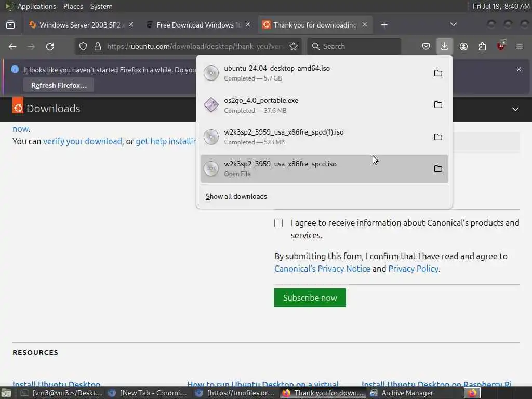Click the Firefox icon in bottom-right panel

pos(472,393)
